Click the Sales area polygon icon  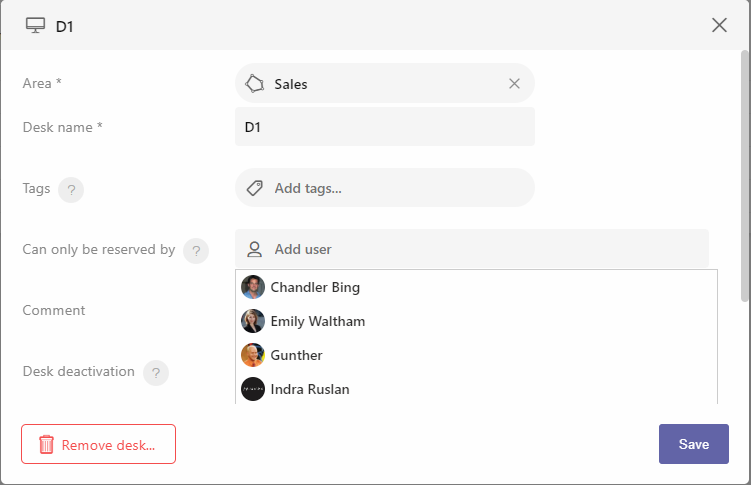click(x=254, y=84)
